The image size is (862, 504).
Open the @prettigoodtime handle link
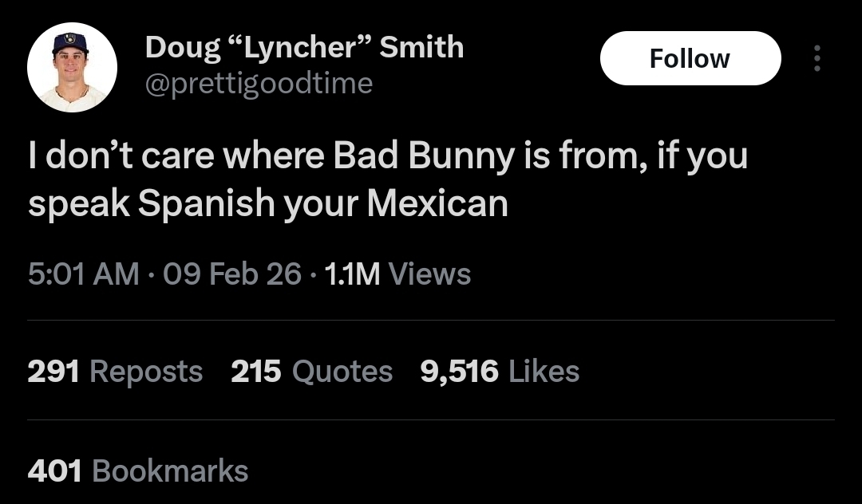[x=259, y=83]
